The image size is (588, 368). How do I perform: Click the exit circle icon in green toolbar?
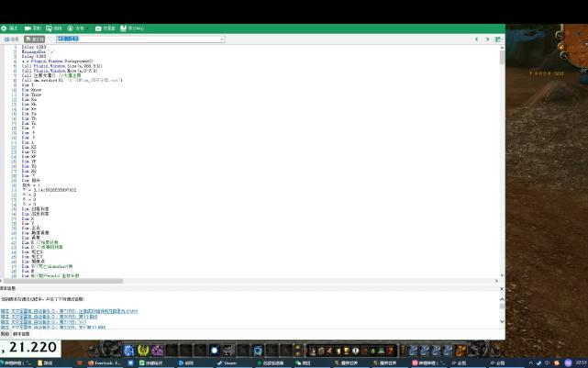click(x=4, y=28)
